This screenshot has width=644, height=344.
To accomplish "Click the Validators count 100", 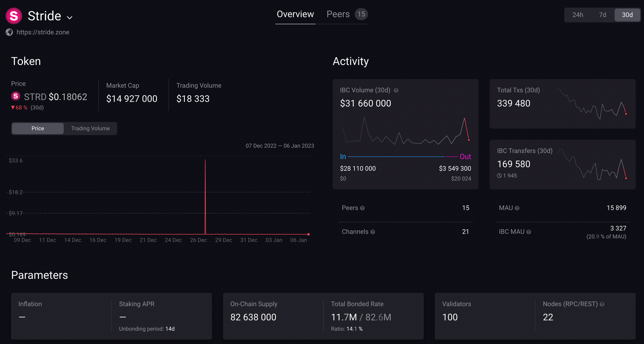I will click(x=450, y=317).
